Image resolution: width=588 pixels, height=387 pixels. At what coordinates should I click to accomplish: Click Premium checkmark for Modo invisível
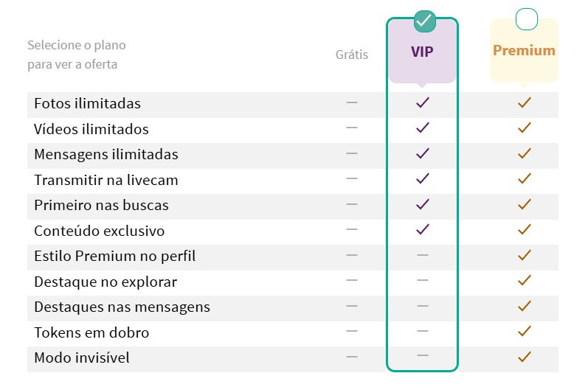point(525,357)
